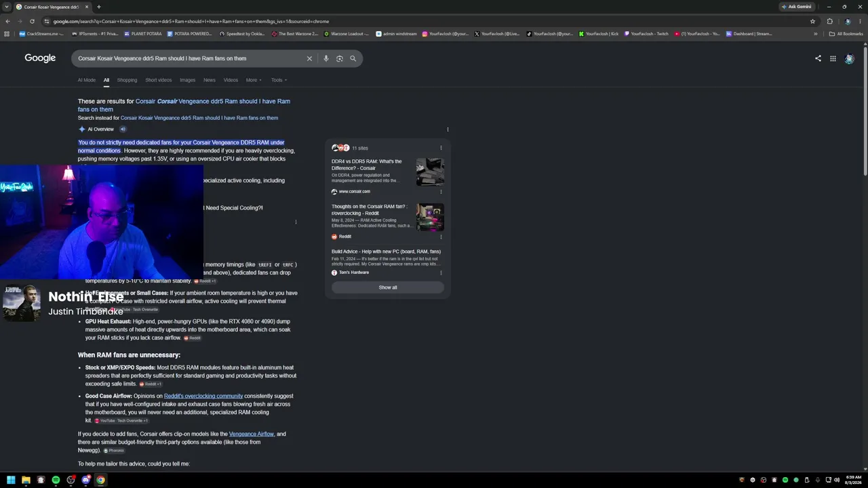Bookmark this page with the star icon

pos(813,21)
